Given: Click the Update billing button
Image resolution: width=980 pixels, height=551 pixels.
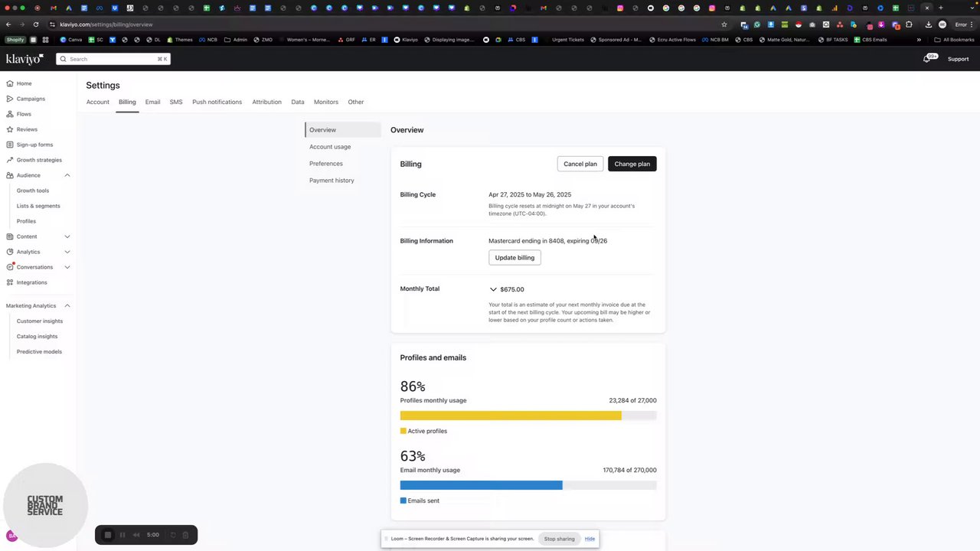Looking at the screenshot, I should 514,258.
